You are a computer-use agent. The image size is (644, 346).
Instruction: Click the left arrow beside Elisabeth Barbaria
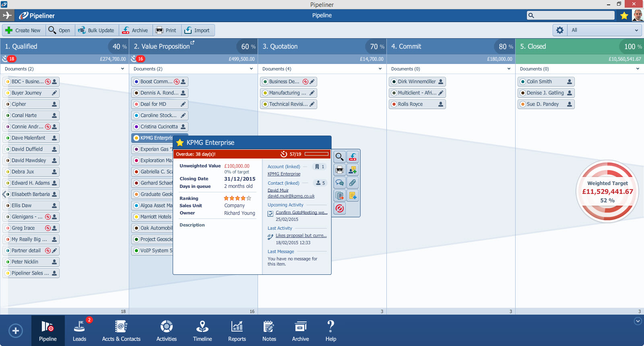(4, 194)
